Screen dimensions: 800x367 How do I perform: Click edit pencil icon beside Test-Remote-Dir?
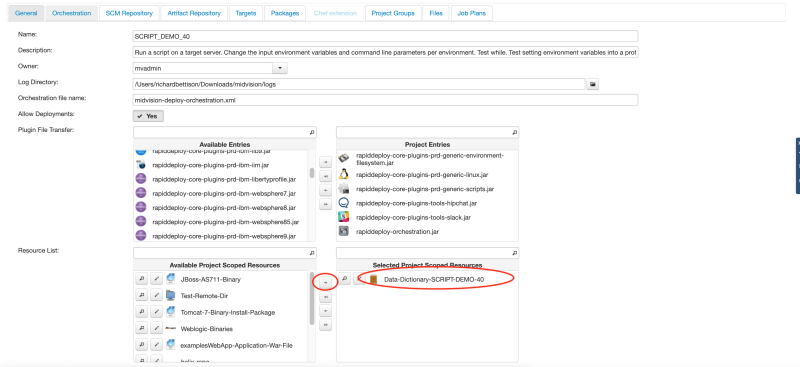pos(157,296)
